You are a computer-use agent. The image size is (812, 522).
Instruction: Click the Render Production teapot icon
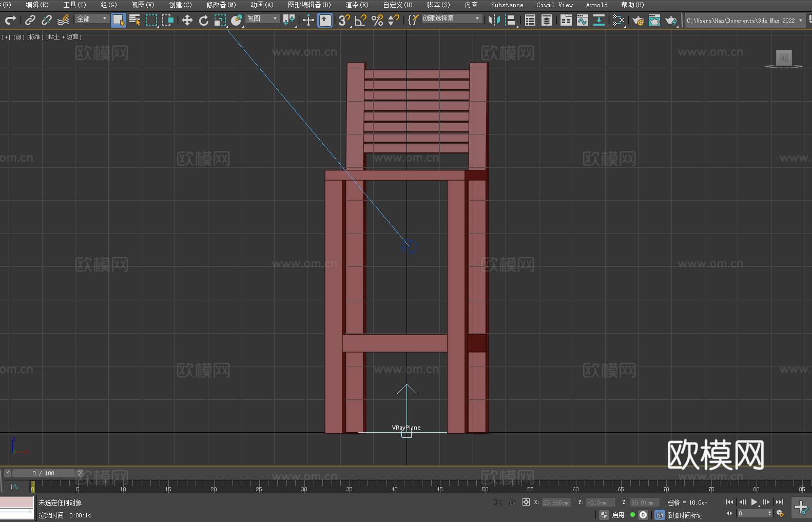[671, 20]
